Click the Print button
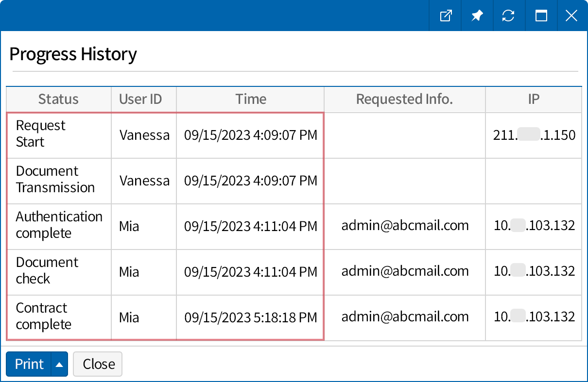The image size is (588, 382). [29, 364]
